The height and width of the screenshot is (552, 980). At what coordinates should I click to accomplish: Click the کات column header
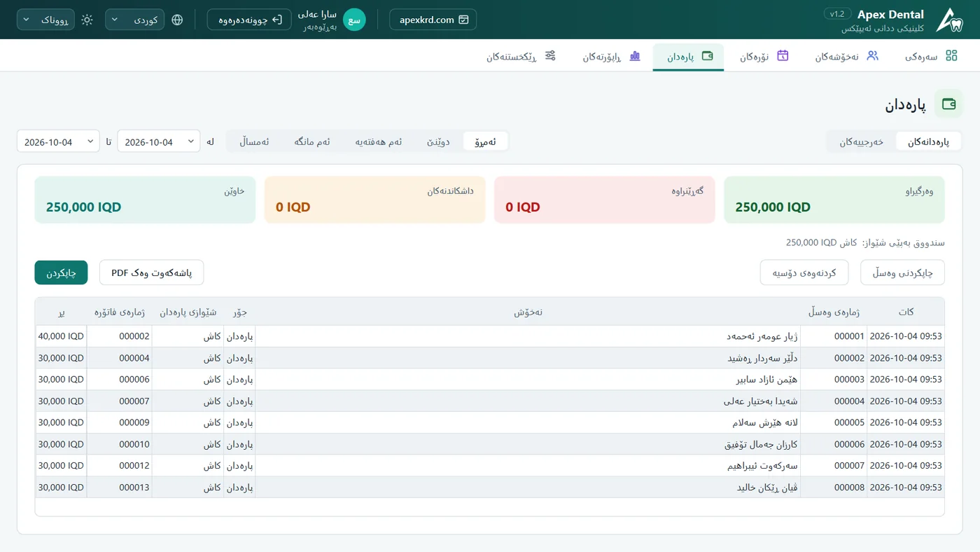pos(906,312)
